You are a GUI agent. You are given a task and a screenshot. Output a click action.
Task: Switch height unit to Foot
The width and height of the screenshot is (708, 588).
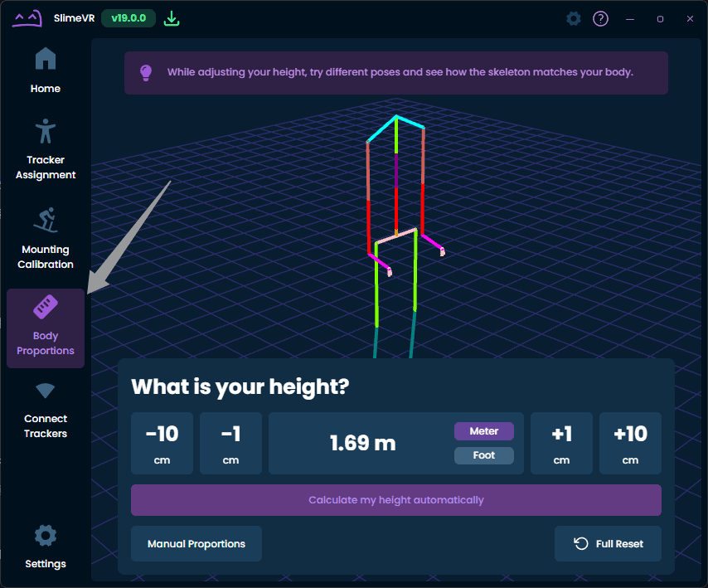coord(484,455)
